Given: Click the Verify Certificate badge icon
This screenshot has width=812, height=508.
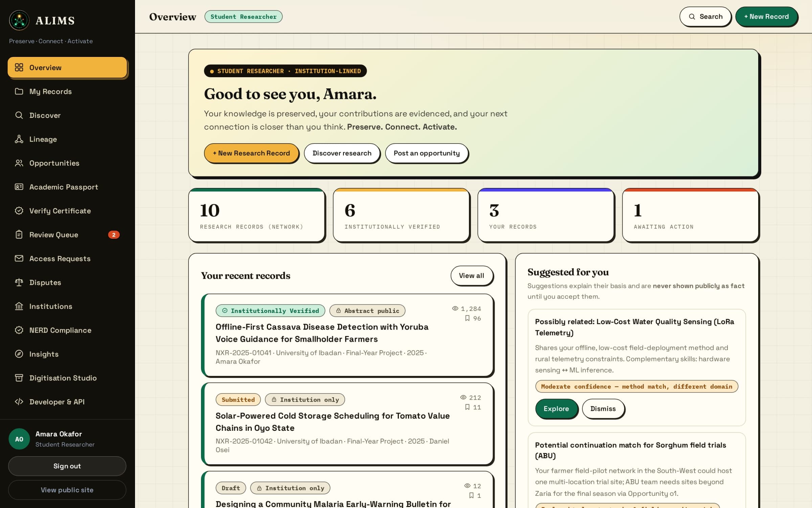Looking at the screenshot, I should (x=19, y=211).
